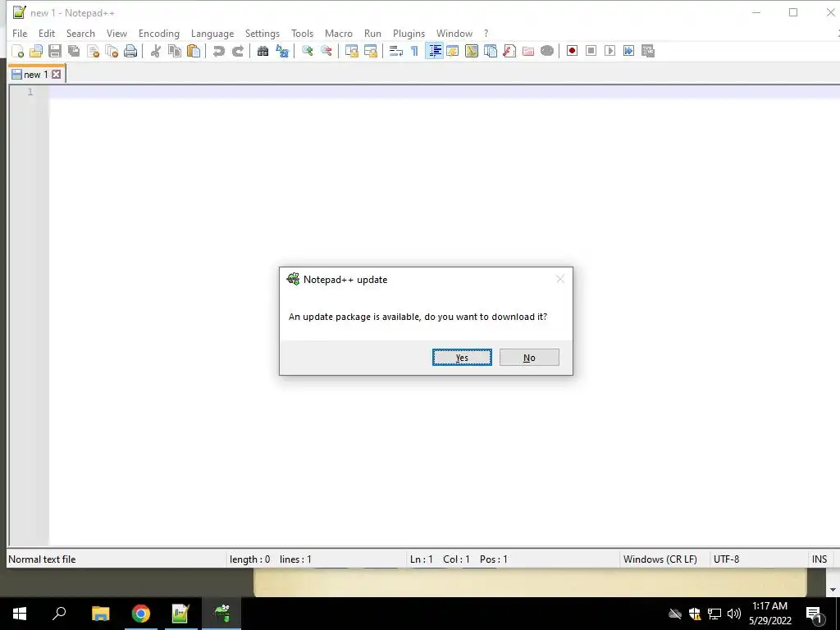The image size is (840, 630).
Task: Click the Undo arrow icon
Action: [x=218, y=51]
